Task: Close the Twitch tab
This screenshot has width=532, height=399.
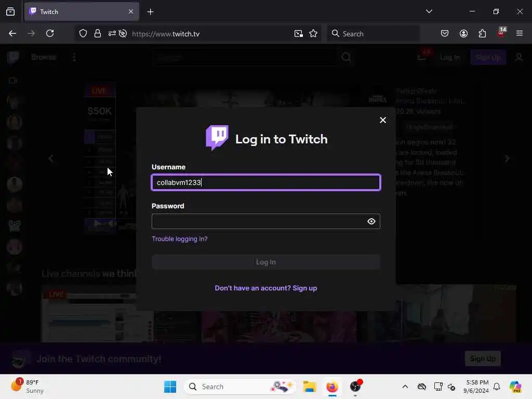Action: [131, 11]
